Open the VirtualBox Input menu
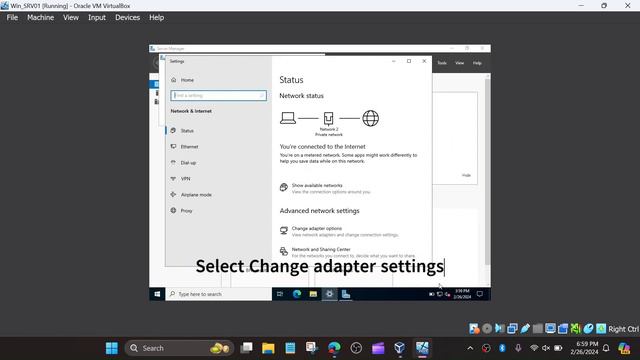640x360 pixels. tap(97, 18)
